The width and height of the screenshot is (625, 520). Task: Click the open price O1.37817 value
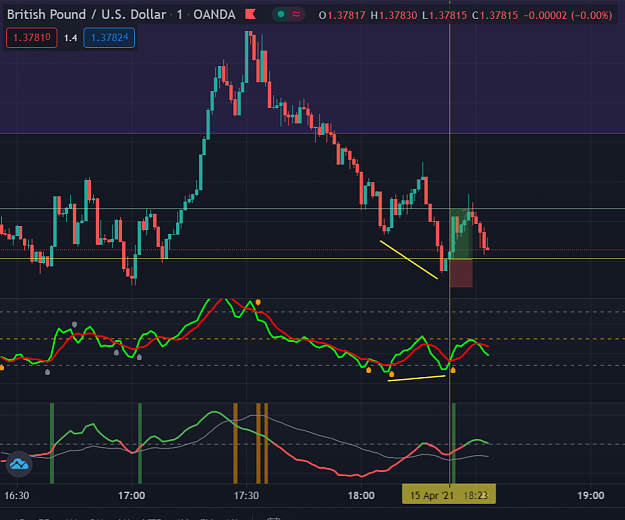[x=342, y=15]
